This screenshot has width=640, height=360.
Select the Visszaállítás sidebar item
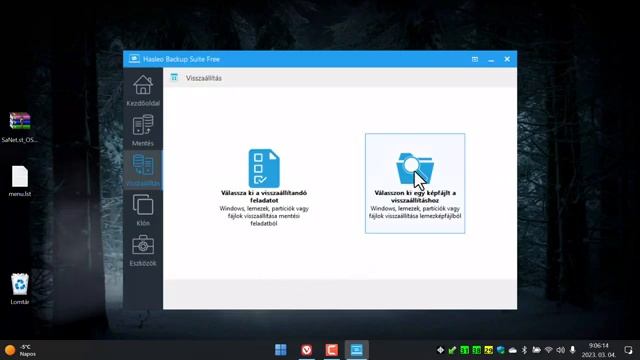point(143,170)
